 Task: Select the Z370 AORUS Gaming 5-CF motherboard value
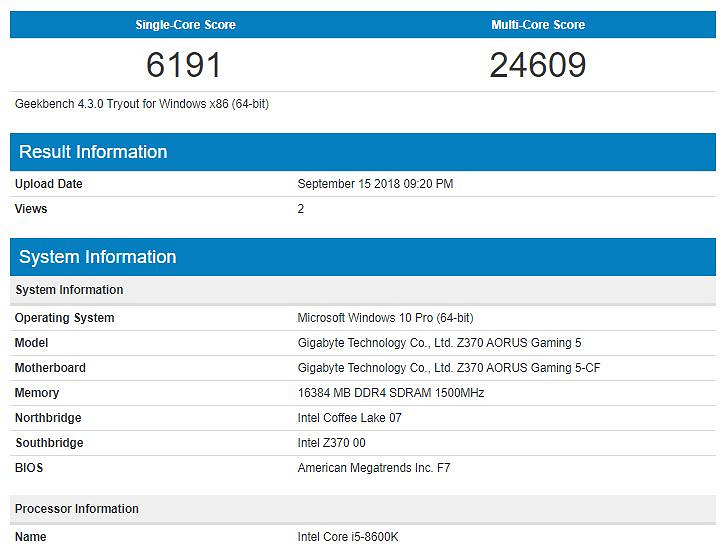click(449, 368)
